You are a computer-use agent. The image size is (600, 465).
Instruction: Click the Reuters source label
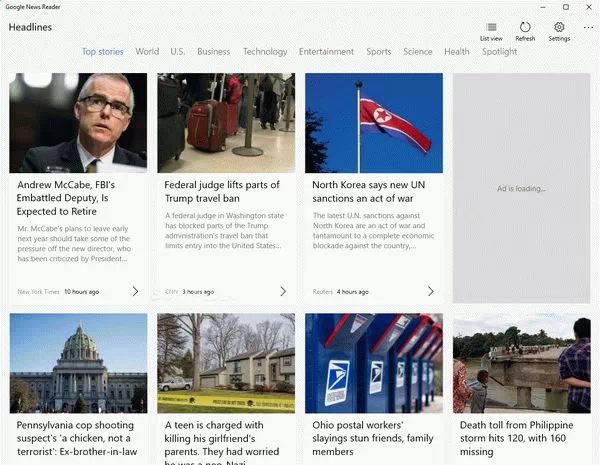click(323, 292)
